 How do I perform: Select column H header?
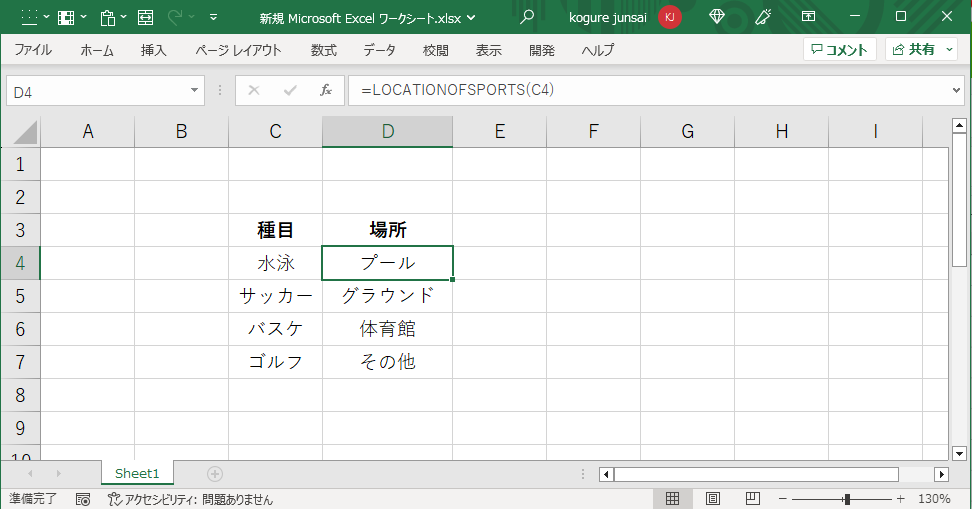tap(782, 131)
